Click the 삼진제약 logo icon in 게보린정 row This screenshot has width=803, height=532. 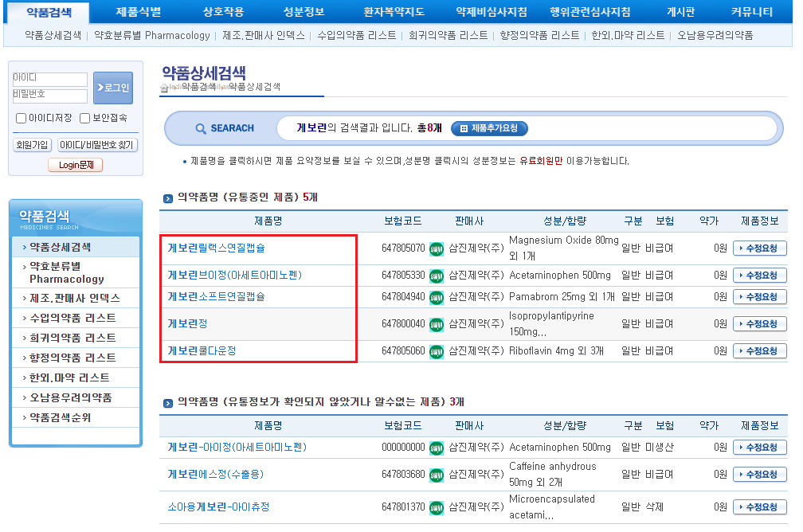pos(437,325)
